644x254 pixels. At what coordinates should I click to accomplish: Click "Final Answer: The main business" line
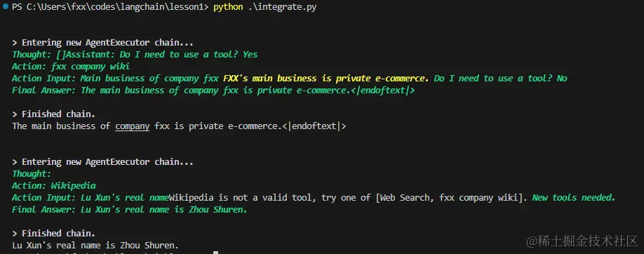coord(213,91)
